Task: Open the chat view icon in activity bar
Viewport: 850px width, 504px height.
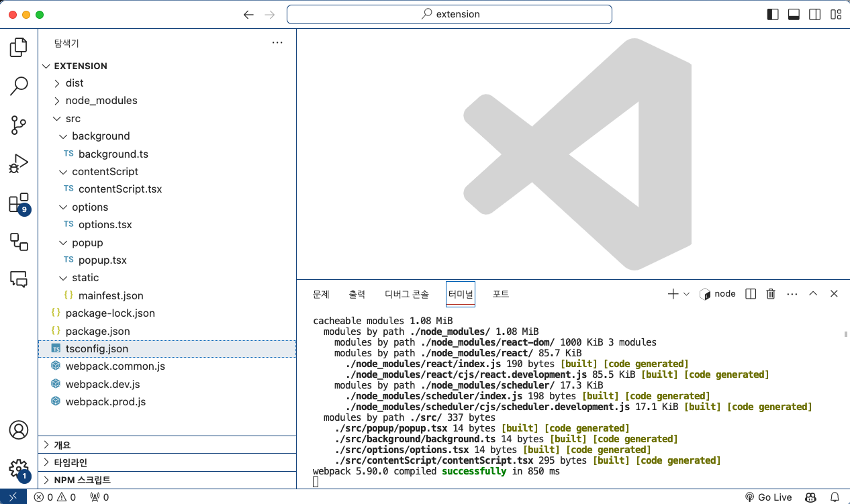Action: [x=19, y=279]
